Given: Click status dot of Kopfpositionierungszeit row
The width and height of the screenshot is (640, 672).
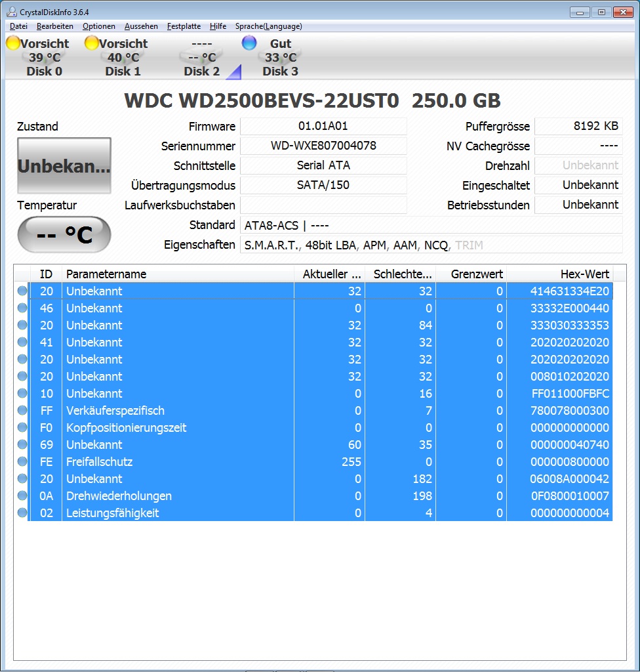Looking at the screenshot, I should tap(22, 428).
